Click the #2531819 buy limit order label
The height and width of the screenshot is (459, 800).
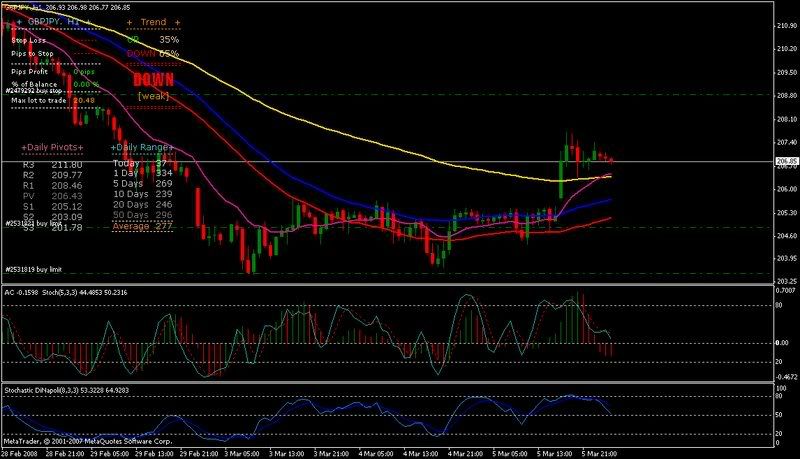34,269
